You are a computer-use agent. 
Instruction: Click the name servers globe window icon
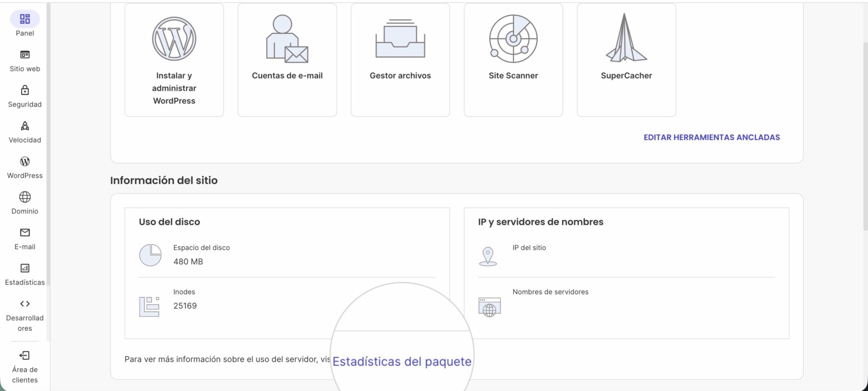point(489,307)
